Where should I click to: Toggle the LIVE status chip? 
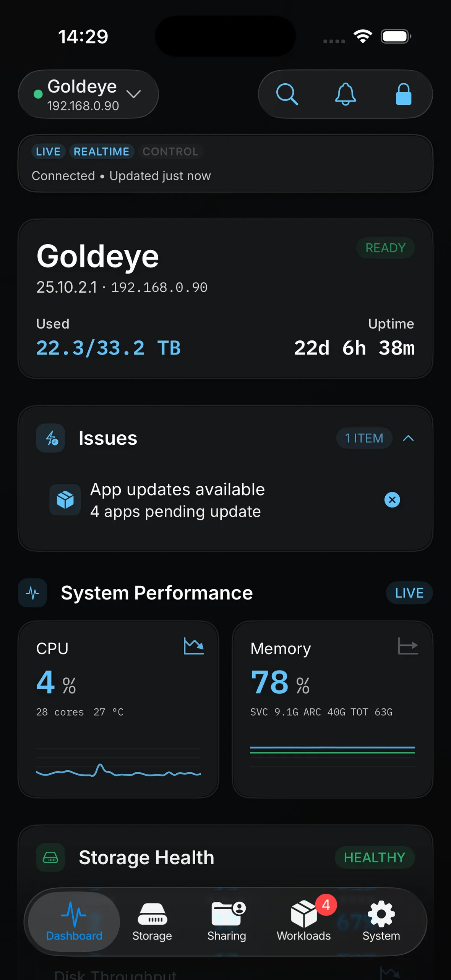(x=48, y=152)
